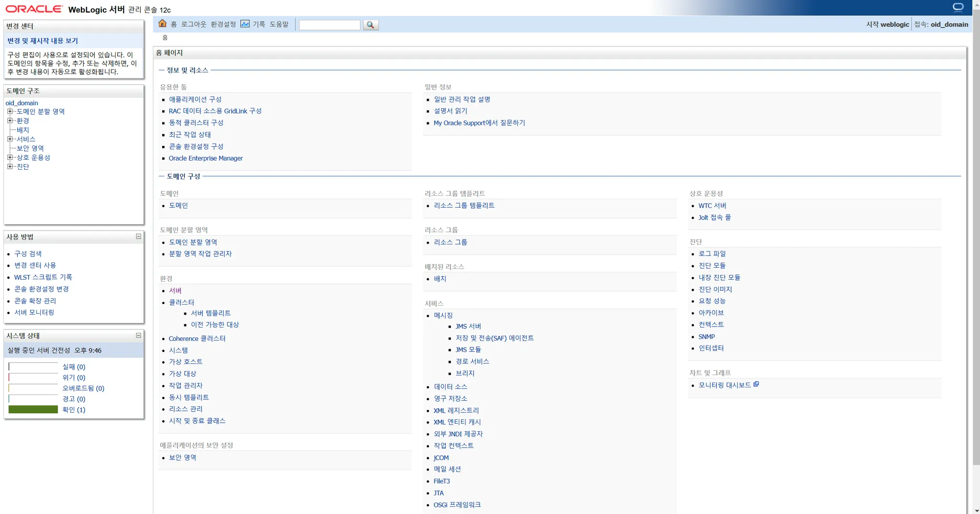Open 외부 JNDI 제공자 link
980x514 pixels.
click(x=458, y=434)
